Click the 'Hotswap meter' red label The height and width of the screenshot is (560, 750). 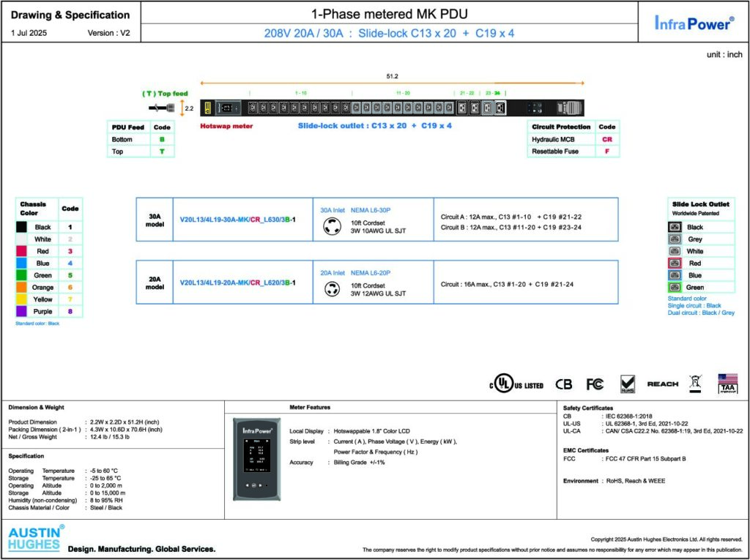(x=226, y=126)
